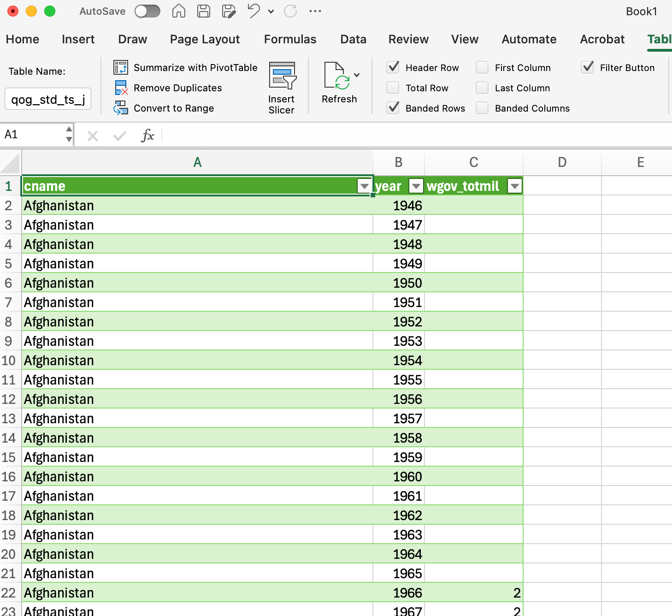Open the Draw ribbon tab
The height and width of the screenshot is (616, 672).
[x=133, y=39]
